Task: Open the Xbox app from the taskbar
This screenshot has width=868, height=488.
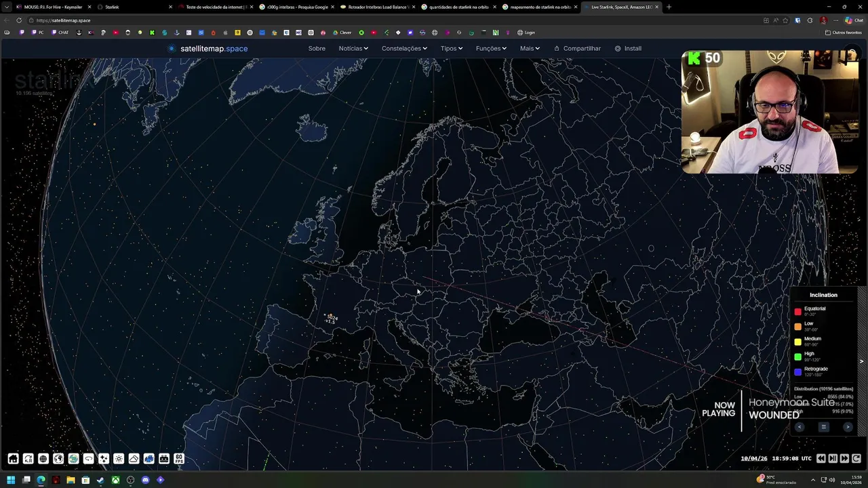Action: [115, 480]
